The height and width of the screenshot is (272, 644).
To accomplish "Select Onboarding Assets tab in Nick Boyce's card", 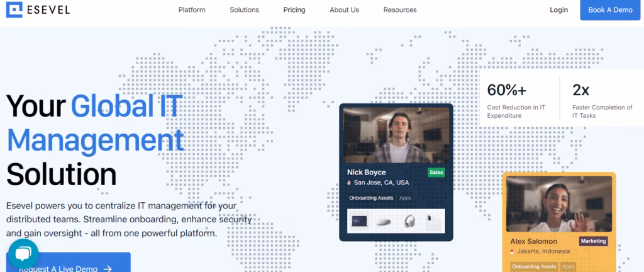I will [371, 198].
